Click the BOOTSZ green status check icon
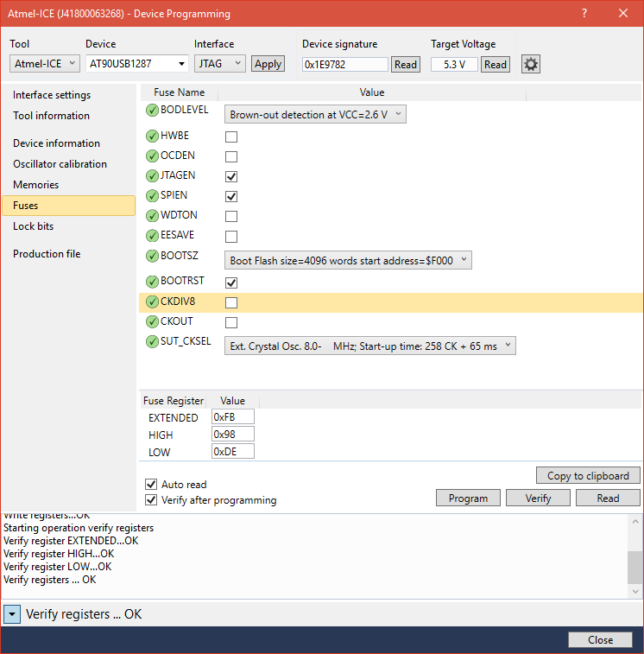644x654 pixels. 152,256
